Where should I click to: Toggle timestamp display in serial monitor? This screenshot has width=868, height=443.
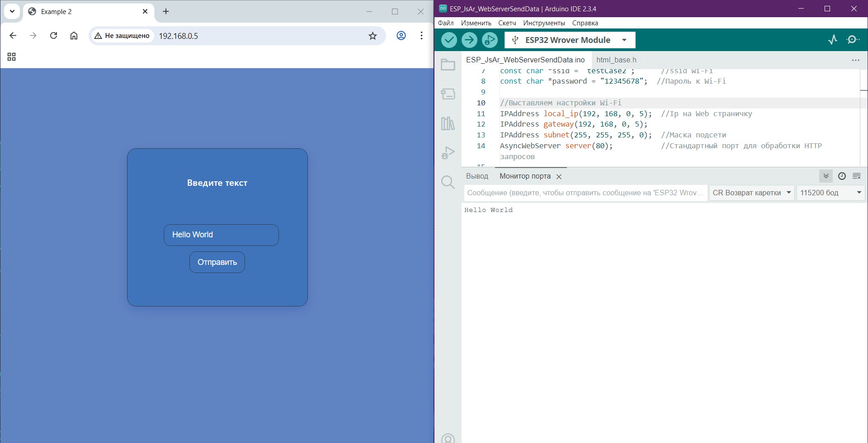click(x=842, y=176)
